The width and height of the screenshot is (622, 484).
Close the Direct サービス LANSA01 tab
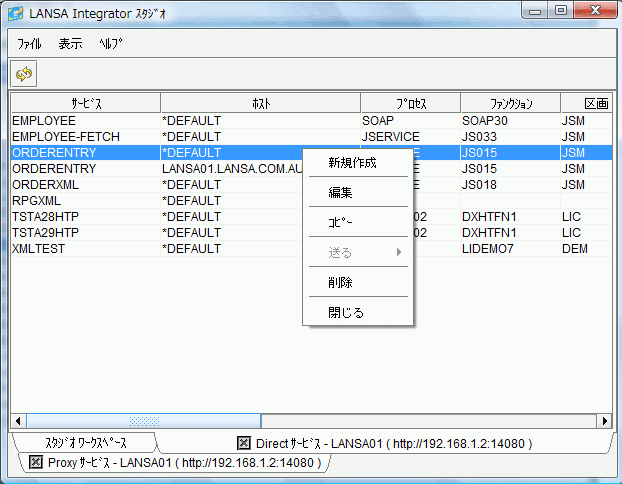tap(244, 443)
